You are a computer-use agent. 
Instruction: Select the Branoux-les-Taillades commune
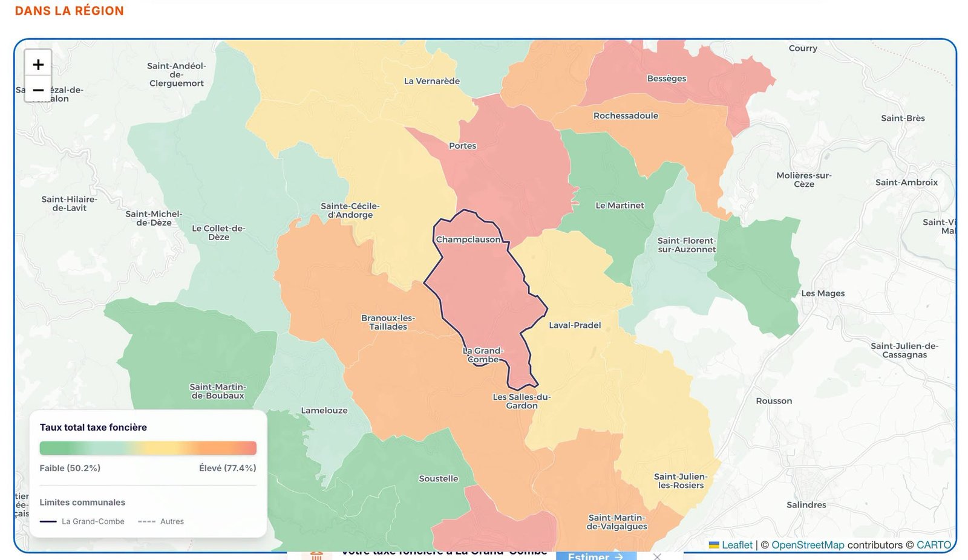tap(388, 322)
